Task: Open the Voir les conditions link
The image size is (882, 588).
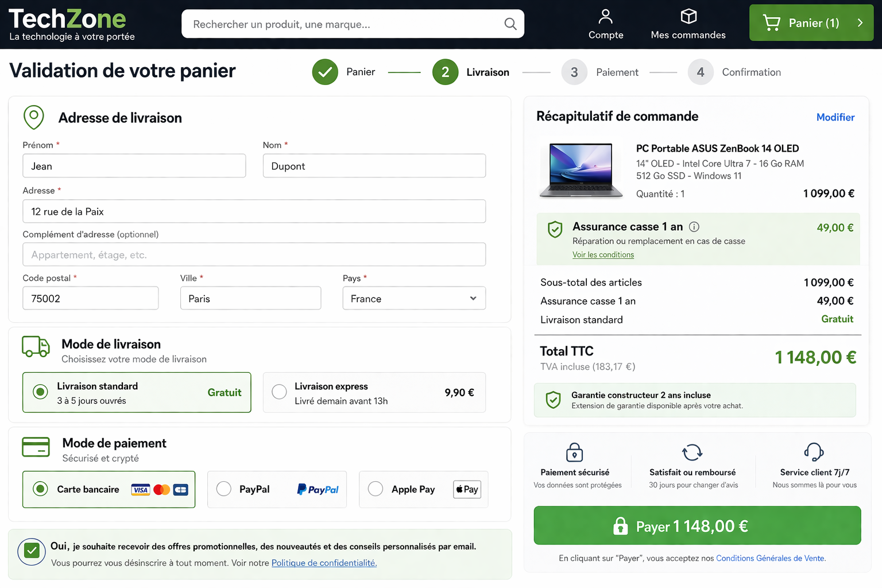Action: (603, 255)
